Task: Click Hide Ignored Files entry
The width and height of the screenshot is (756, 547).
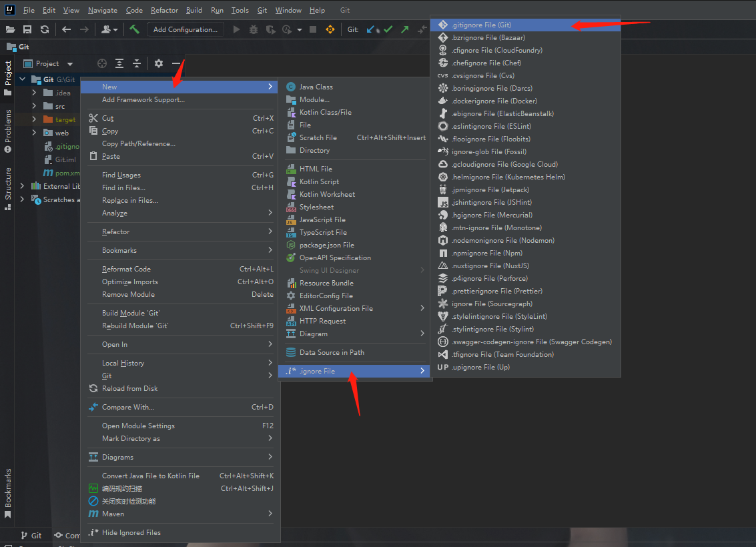Action: tap(180, 532)
